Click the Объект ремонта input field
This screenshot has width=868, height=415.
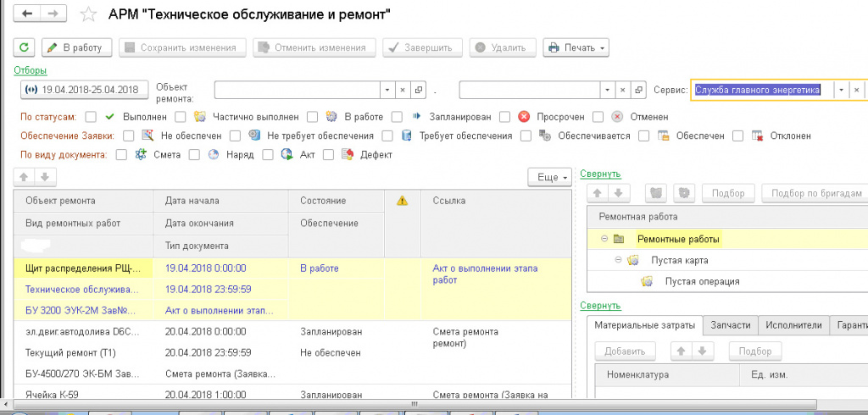click(295, 90)
